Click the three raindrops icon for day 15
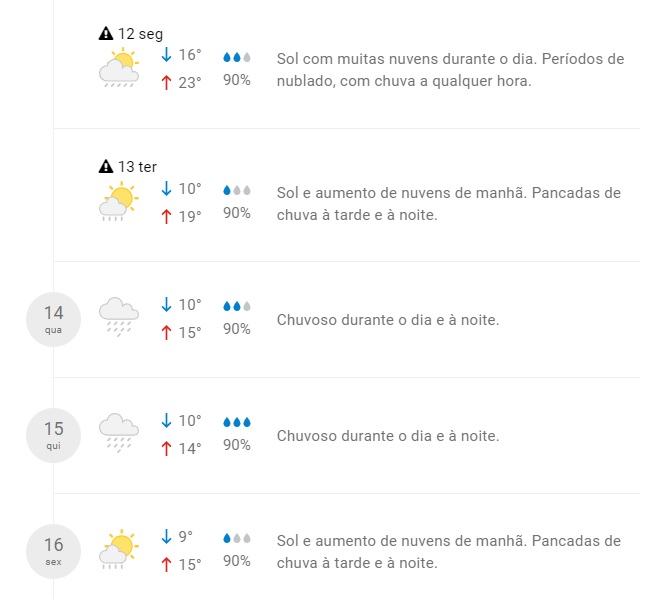Viewport: 664px width, 599px height. (x=236, y=422)
